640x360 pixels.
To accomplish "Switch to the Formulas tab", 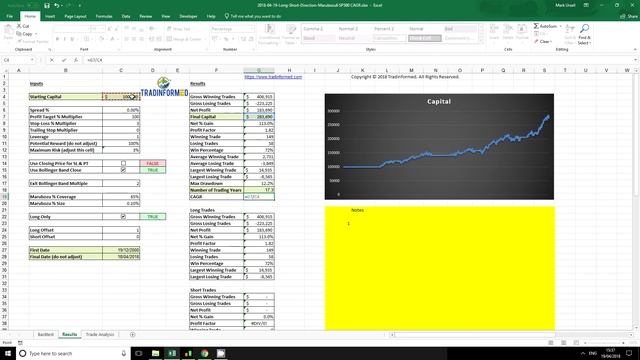I will 104,16.
